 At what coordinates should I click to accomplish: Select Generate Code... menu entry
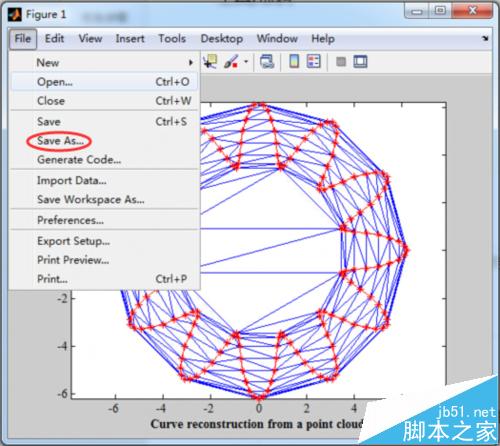coord(104,160)
